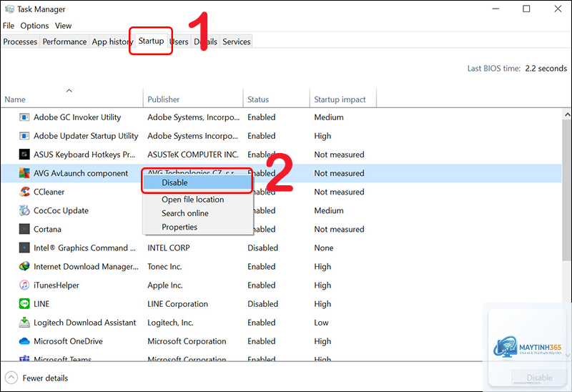Screen dimensions: 572x392
Task: Click the CCleaner icon
Action: 24,192
